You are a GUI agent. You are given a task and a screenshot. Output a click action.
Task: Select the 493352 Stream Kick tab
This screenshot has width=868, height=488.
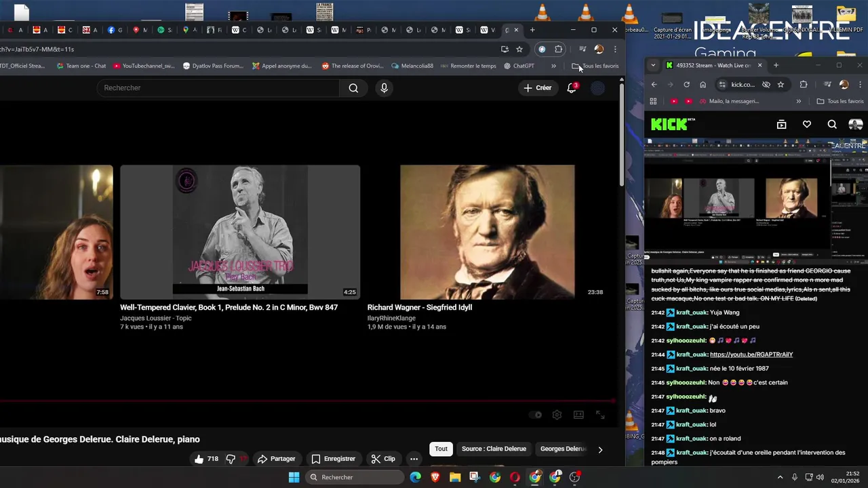713,65
